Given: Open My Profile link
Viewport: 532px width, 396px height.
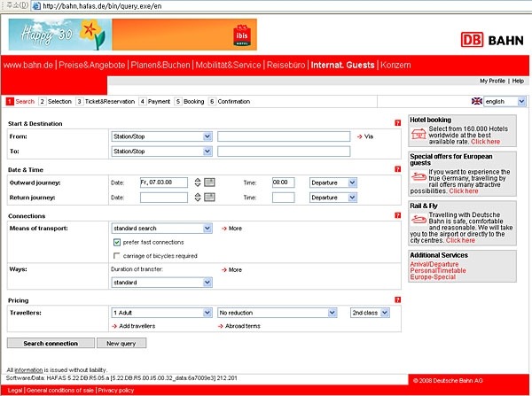Looking at the screenshot, I should (492, 81).
